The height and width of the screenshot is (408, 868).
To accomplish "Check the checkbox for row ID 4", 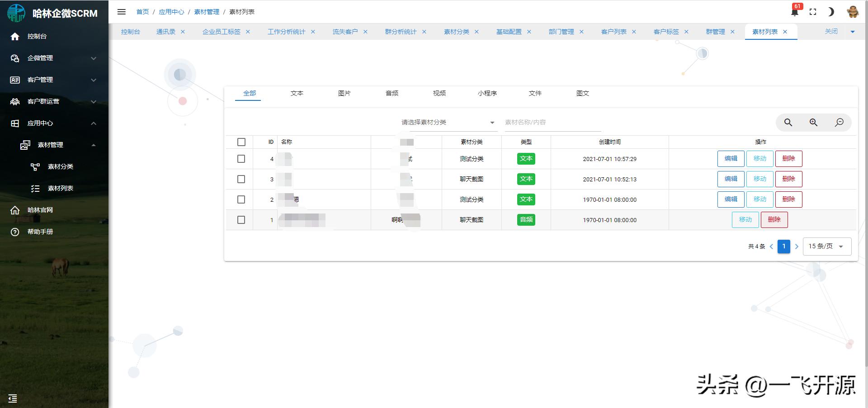I will 241,159.
